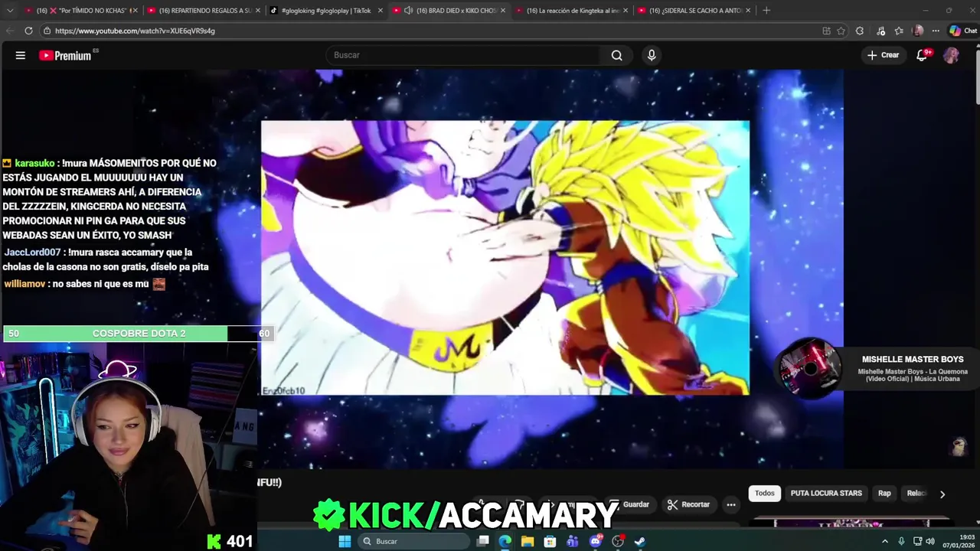Viewport: 980px width, 551px height.
Task: Click the Dragon Ball video player
Action: pos(505,257)
